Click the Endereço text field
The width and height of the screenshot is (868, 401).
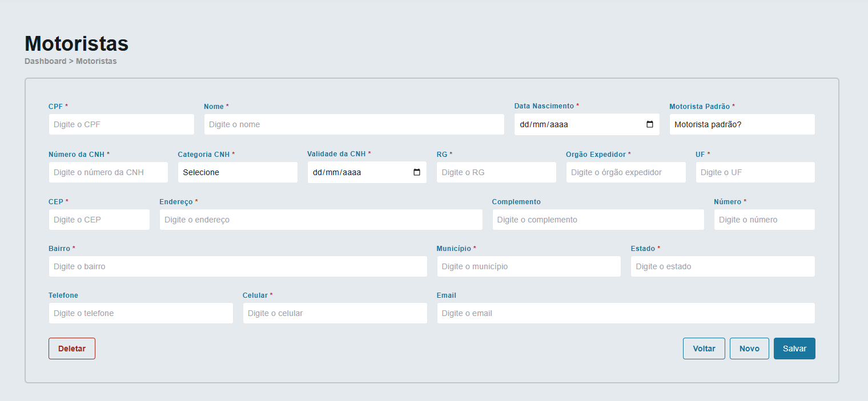coord(320,220)
